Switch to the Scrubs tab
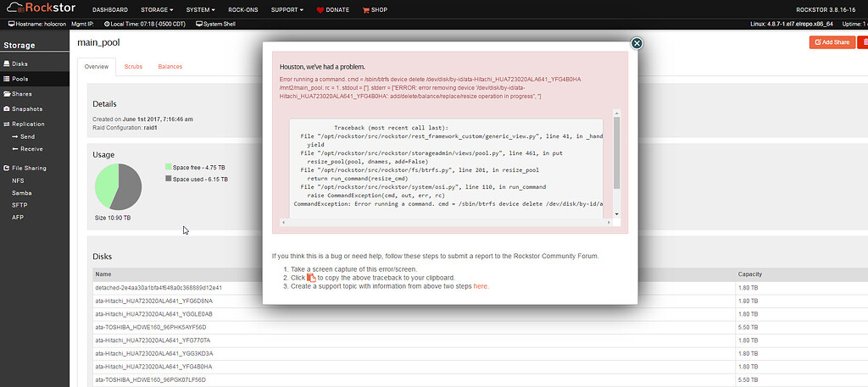 pyautogui.click(x=133, y=66)
